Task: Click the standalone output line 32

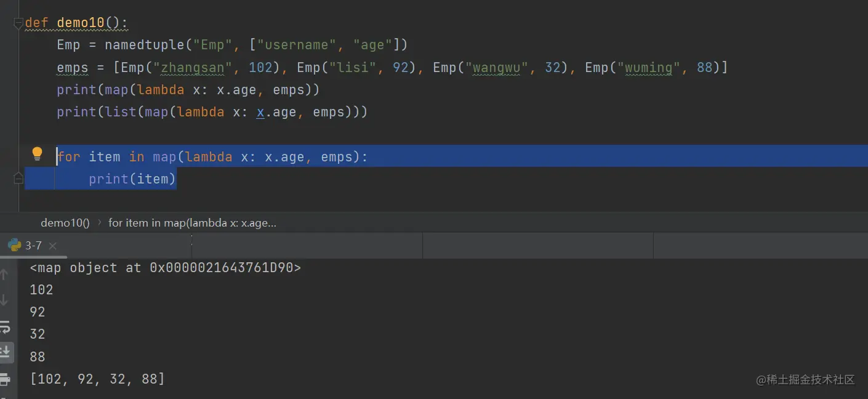Action: (38, 334)
